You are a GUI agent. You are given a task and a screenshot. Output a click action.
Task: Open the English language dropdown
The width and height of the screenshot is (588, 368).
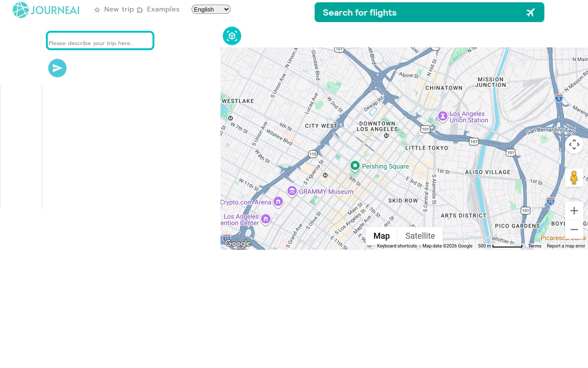(x=211, y=9)
